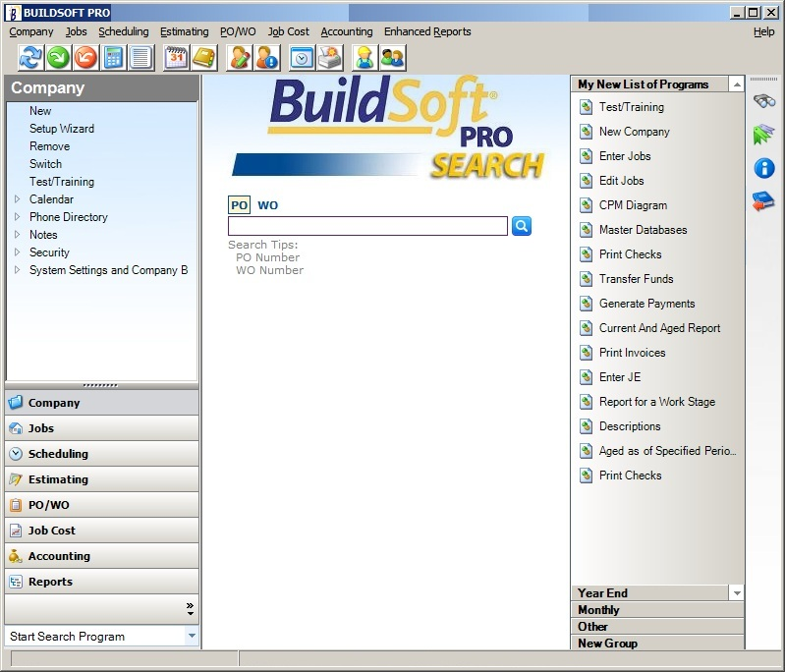Expand the Year End group arrow

(737, 592)
